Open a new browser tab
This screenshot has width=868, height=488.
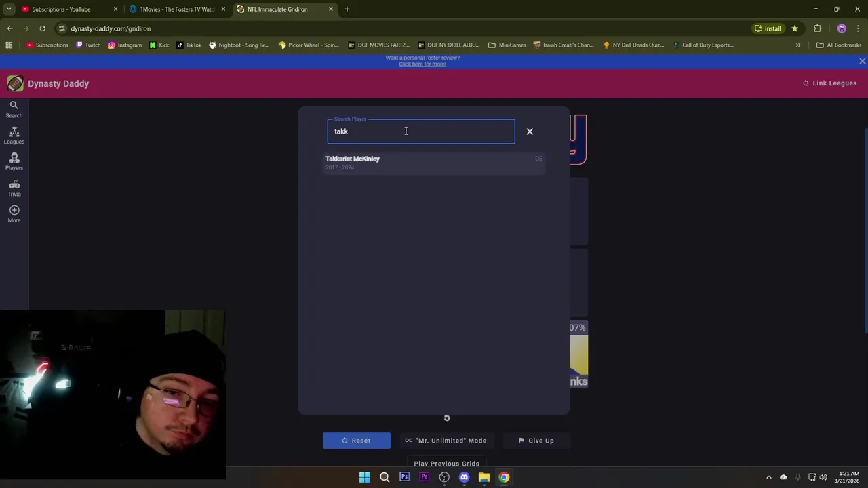[x=347, y=9]
